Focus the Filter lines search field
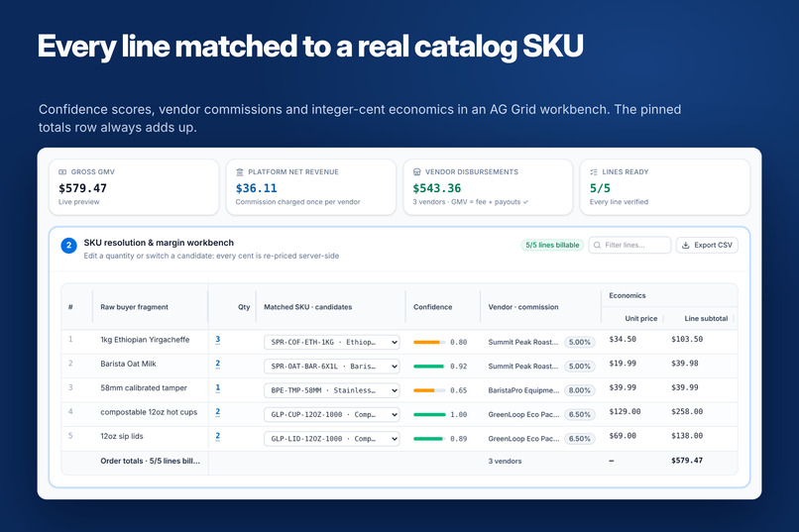 [629, 246]
